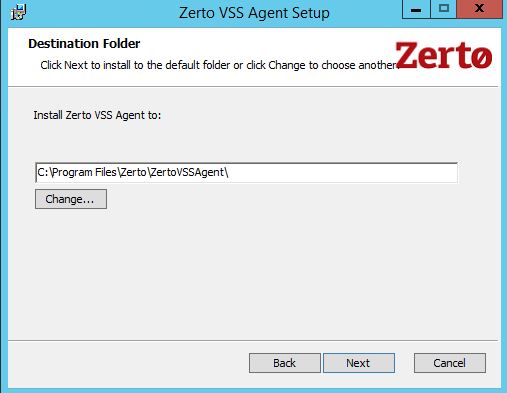This screenshot has height=393, width=507.
Task: Open folder browser with the Change... button
Action: tap(71, 199)
